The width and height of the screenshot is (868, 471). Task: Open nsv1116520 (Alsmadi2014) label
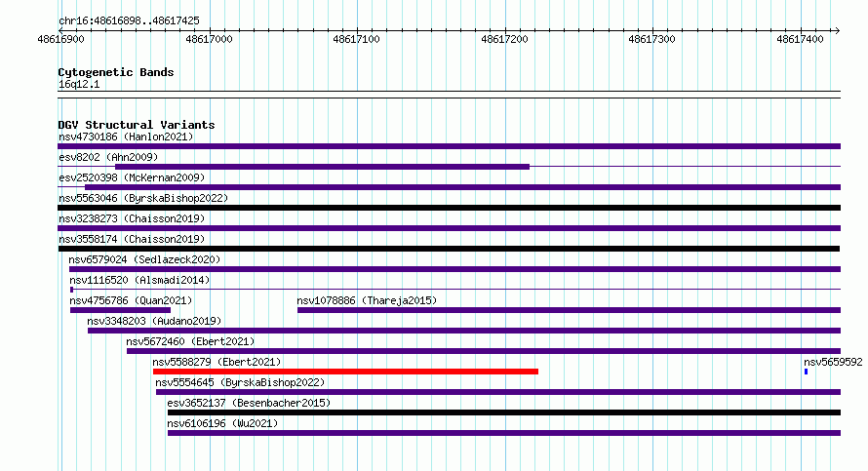tap(139, 280)
